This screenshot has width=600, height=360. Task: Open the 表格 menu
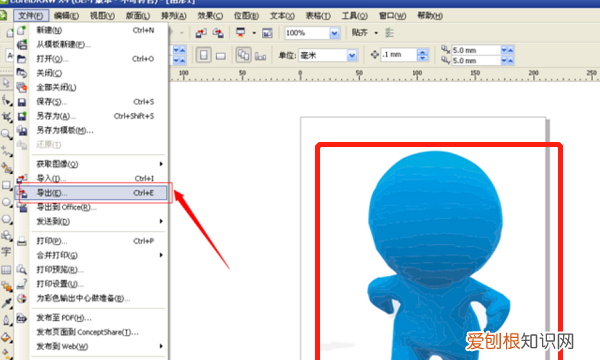click(x=318, y=16)
